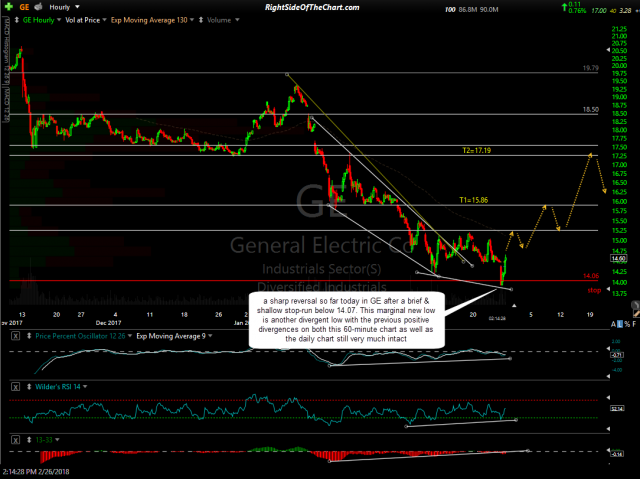The image size is (640, 479).
Task: Click the -0.71 PPO value tag
Action: [x=617, y=355]
